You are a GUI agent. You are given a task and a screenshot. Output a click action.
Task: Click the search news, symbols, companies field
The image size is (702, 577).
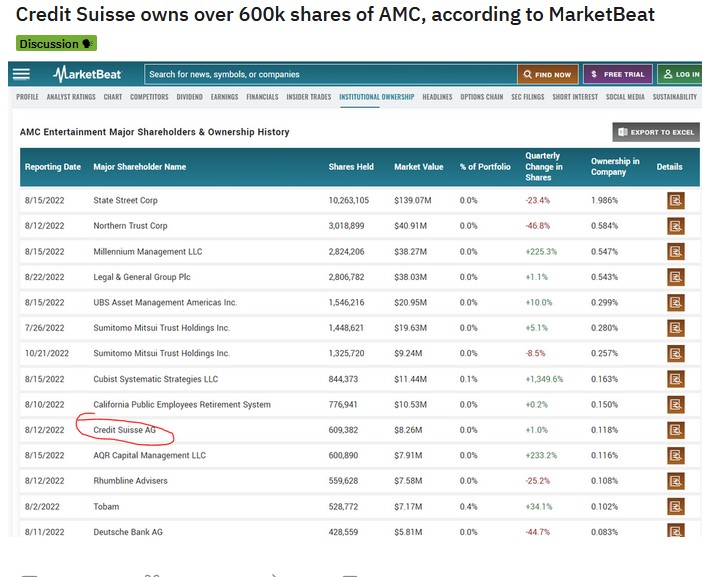(x=328, y=74)
